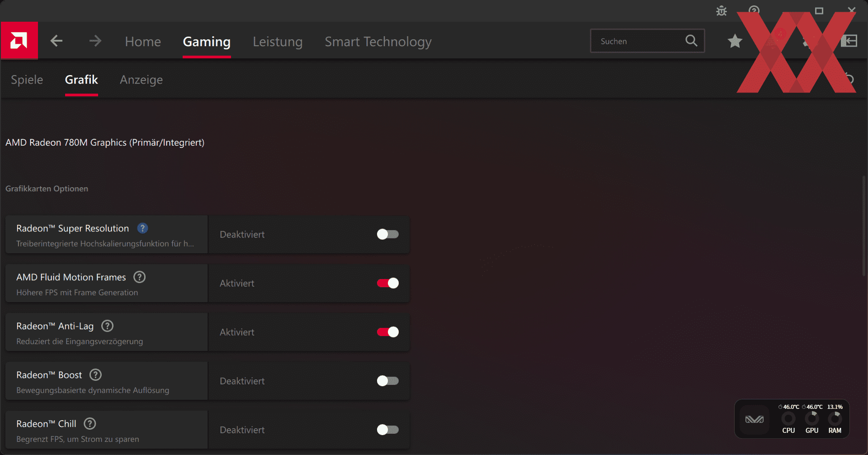Viewport: 868px width, 455px height.
Task: Open the Anzeige sub-tab
Action: (141, 80)
